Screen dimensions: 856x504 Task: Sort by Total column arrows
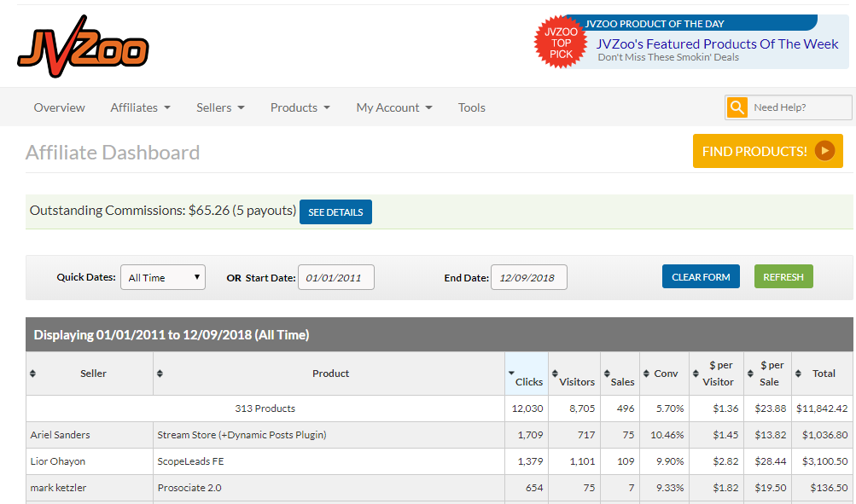798,374
